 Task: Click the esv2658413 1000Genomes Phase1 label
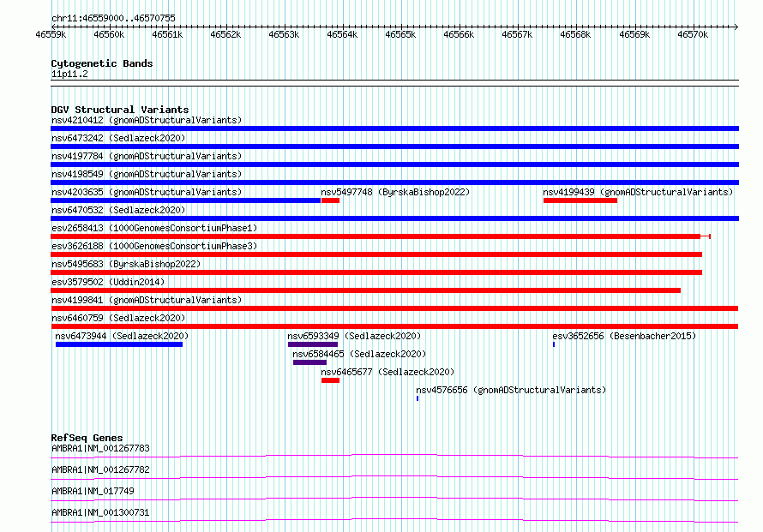click(154, 228)
